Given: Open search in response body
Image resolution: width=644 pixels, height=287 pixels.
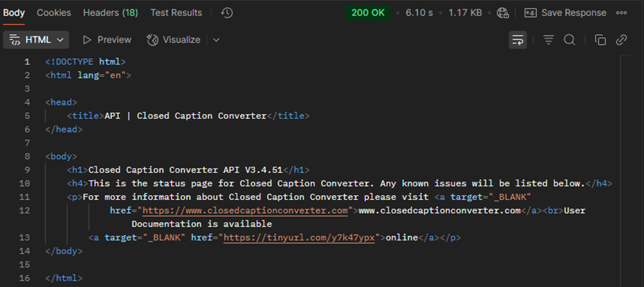Looking at the screenshot, I should tap(570, 40).
